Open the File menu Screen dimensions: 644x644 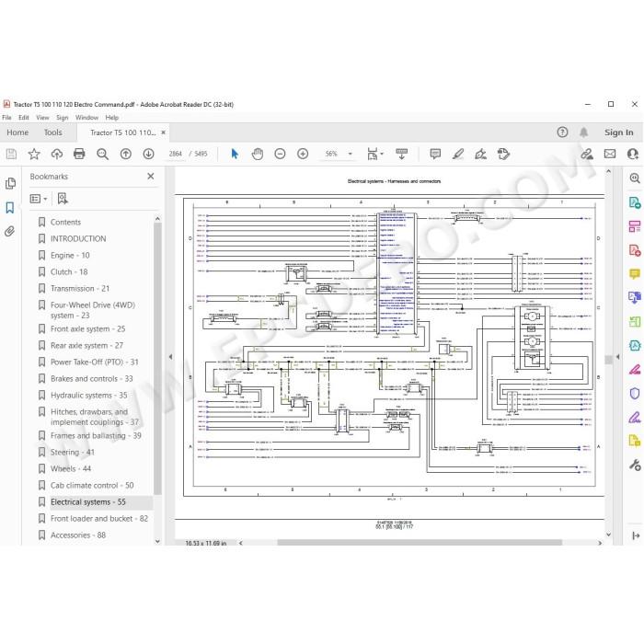[7, 118]
